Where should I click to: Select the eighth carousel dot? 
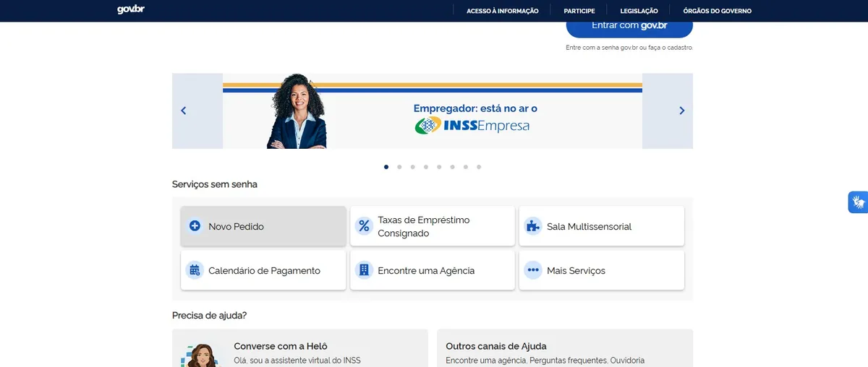tap(479, 167)
